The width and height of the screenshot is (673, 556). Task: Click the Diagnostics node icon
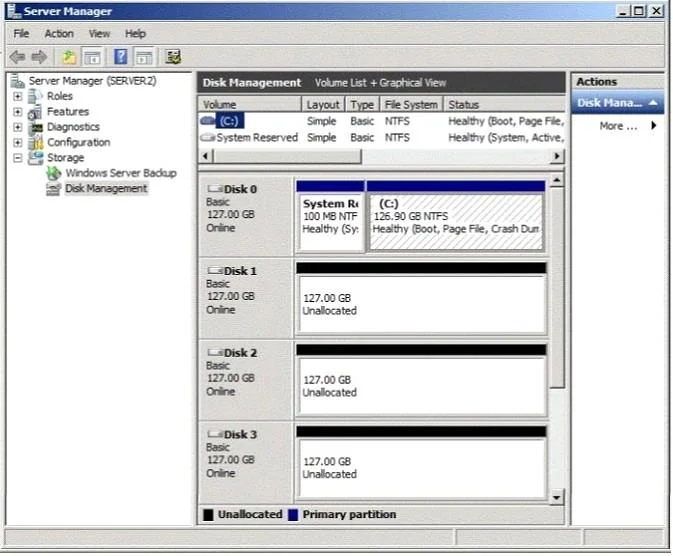(36, 127)
